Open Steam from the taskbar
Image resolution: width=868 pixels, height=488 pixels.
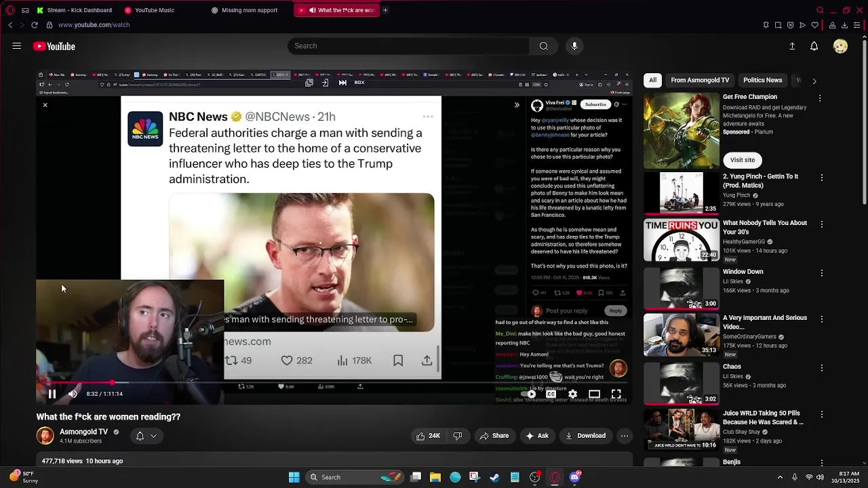(494, 477)
